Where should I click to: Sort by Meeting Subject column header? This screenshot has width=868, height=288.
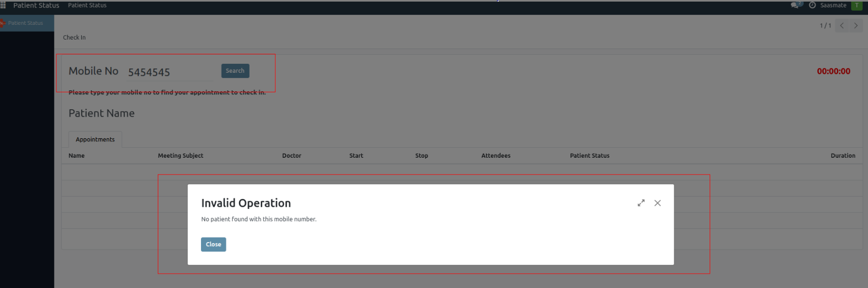[180, 156]
